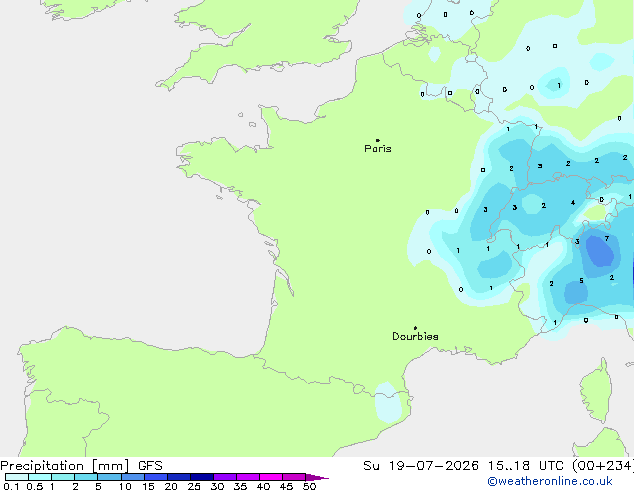
Task: Click the '0.1' legend scale label
Action: [11, 486]
